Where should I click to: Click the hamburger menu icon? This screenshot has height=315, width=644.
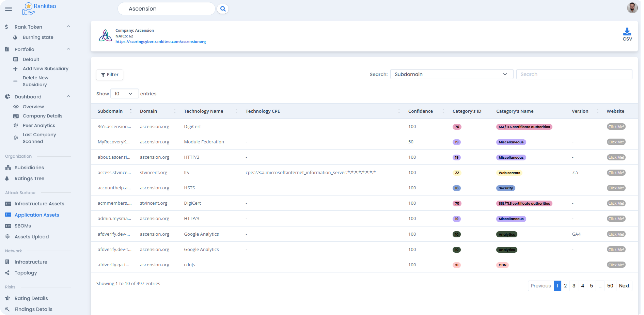(x=9, y=9)
